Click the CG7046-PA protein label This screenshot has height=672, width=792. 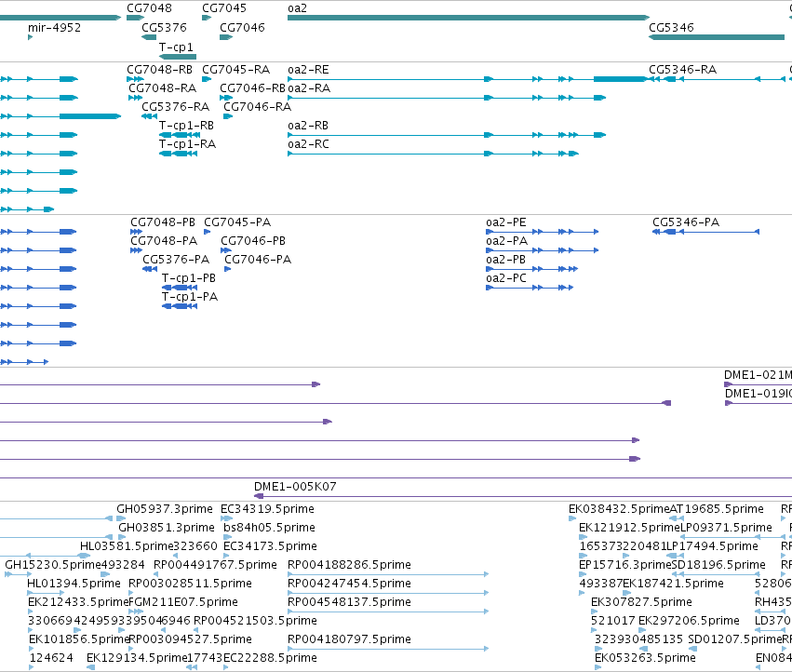coord(258,260)
